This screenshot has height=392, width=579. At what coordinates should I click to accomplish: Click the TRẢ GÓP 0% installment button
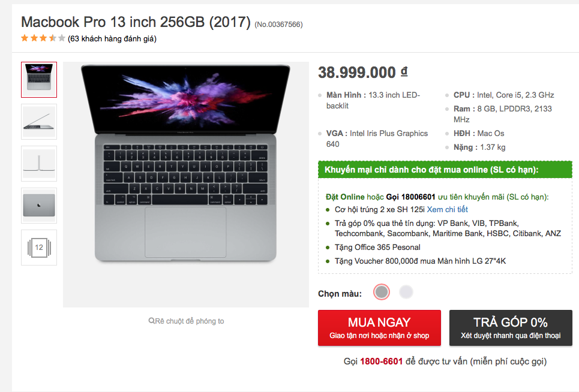(x=511, y=328)
